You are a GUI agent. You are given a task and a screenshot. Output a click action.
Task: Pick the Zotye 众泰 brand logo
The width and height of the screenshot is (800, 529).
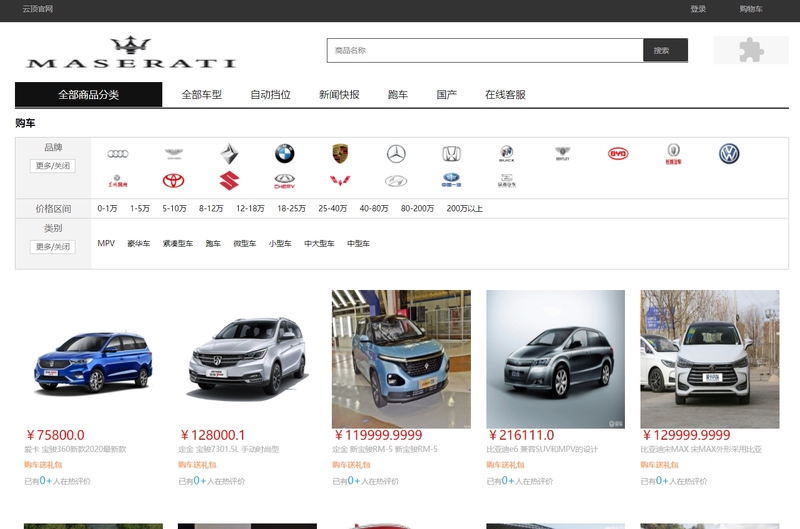507,181
